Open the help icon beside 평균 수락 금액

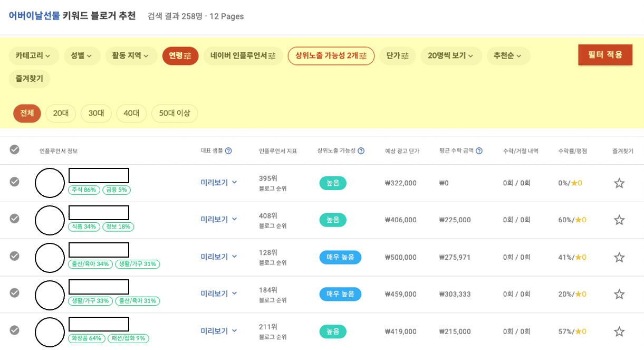click(479, 150)
